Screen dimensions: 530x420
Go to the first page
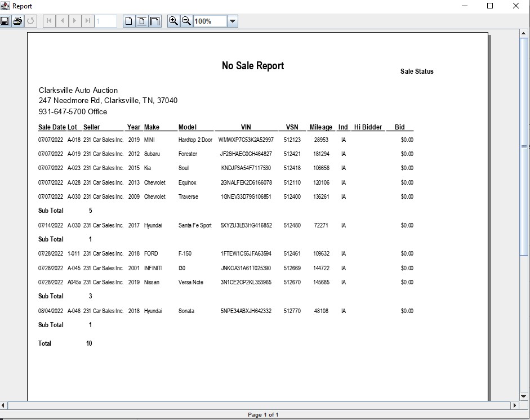49,21
